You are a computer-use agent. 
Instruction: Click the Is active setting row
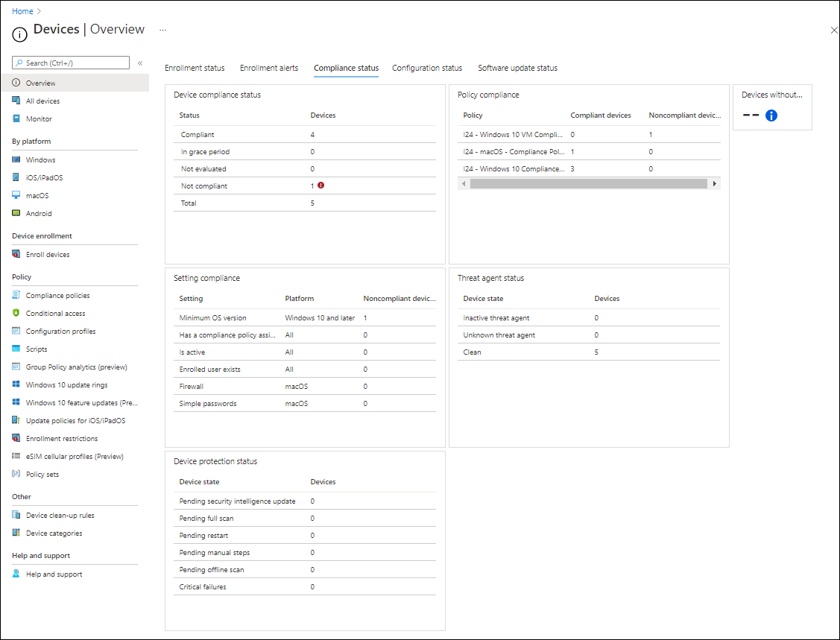[305, 352]
